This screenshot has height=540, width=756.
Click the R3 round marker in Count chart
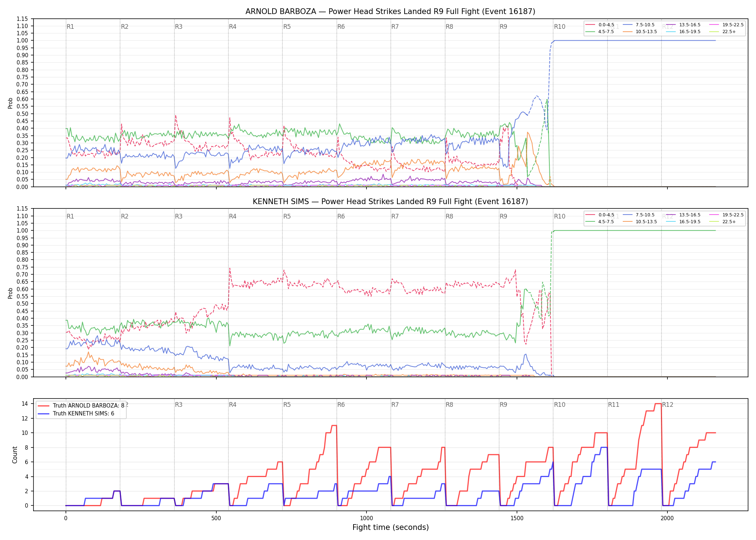click(179, 405)
